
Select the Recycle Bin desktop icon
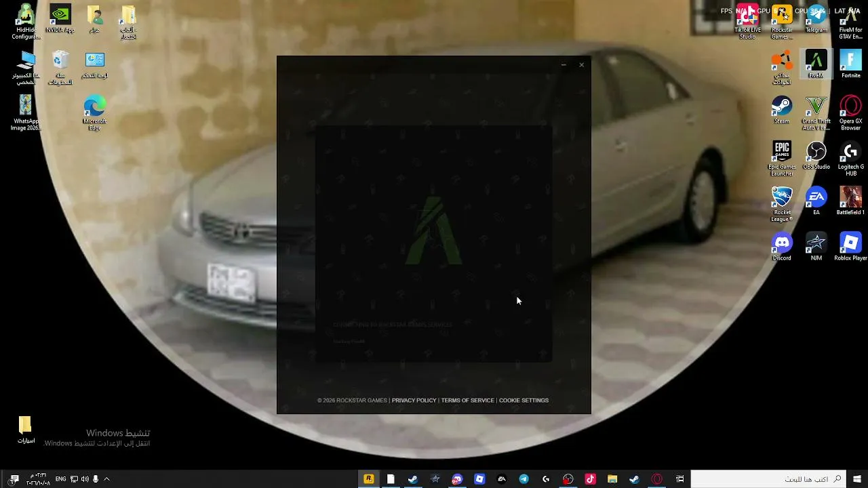click(x=60, y=68)
